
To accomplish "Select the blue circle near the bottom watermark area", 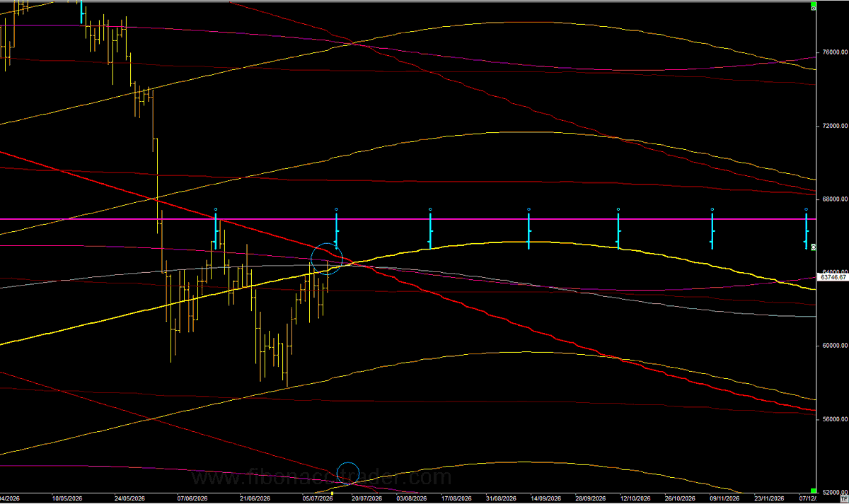I will 349,473.
